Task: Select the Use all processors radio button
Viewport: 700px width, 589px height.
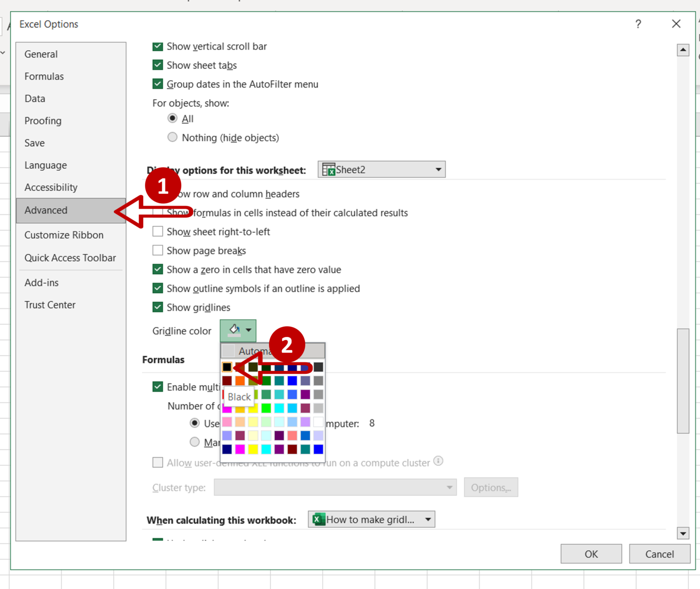Action: (x=195, y=423)
